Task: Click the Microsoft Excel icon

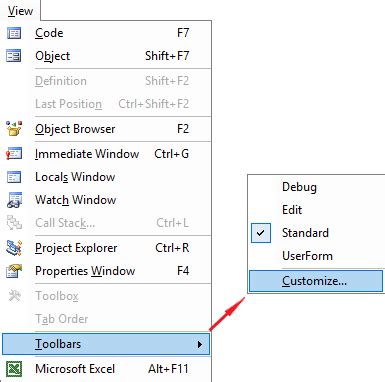Action: [x=14, y=369]
